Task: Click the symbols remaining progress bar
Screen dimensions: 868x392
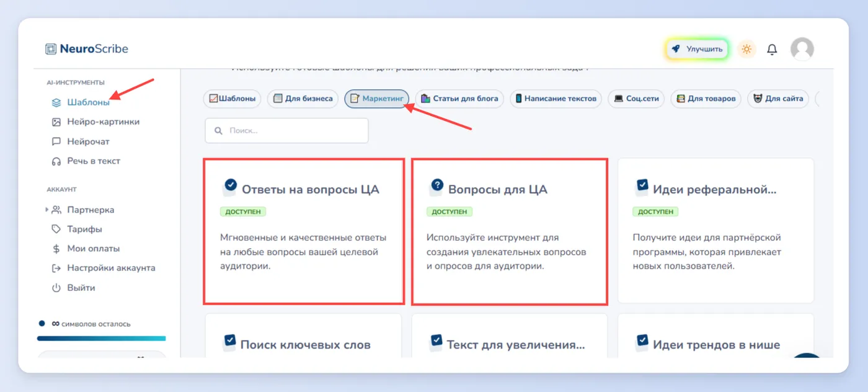Action: point(102,339)
